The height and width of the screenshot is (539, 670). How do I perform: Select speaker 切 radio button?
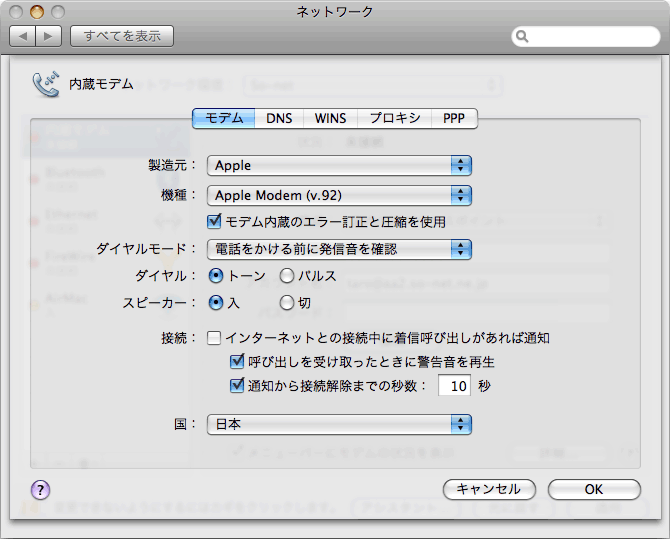tap(287, 303)
